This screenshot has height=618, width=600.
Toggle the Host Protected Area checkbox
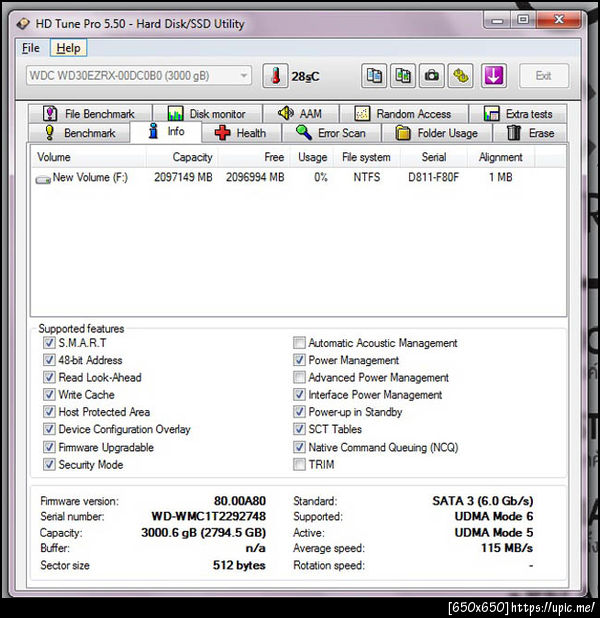point(49,412)
